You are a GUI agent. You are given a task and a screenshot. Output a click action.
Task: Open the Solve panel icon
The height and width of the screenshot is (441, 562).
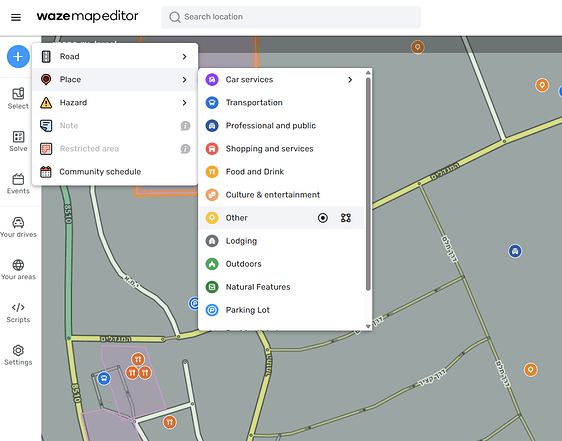click(x=18, y=141)
